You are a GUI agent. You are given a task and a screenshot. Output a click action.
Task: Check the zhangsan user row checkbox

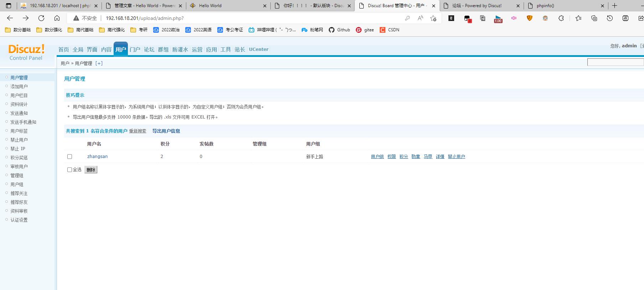pyautogui.click(x=70, y=157)
